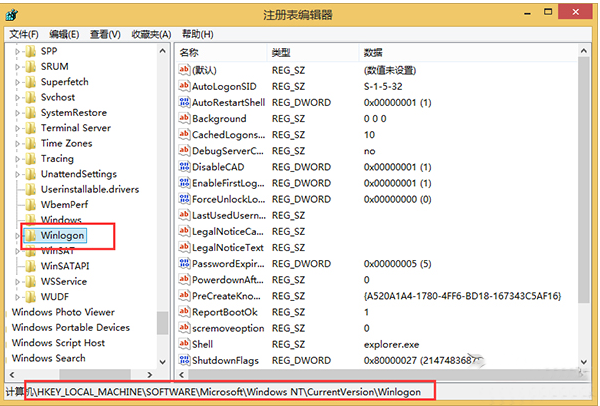Open the 编辑(E) menu

(64, 34)
